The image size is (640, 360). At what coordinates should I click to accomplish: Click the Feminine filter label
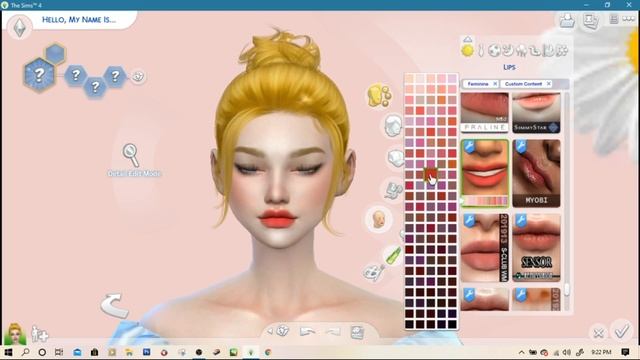point(478,84)
